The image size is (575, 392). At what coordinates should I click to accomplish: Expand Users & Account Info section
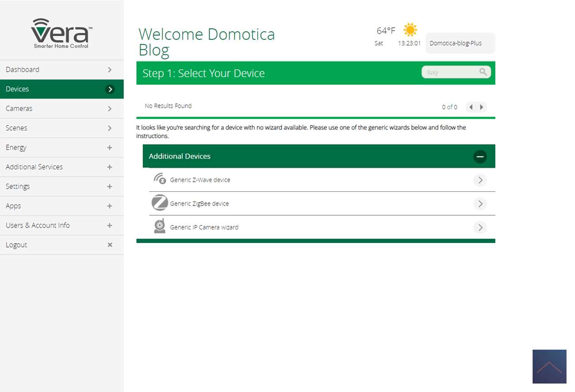[110, 225]
